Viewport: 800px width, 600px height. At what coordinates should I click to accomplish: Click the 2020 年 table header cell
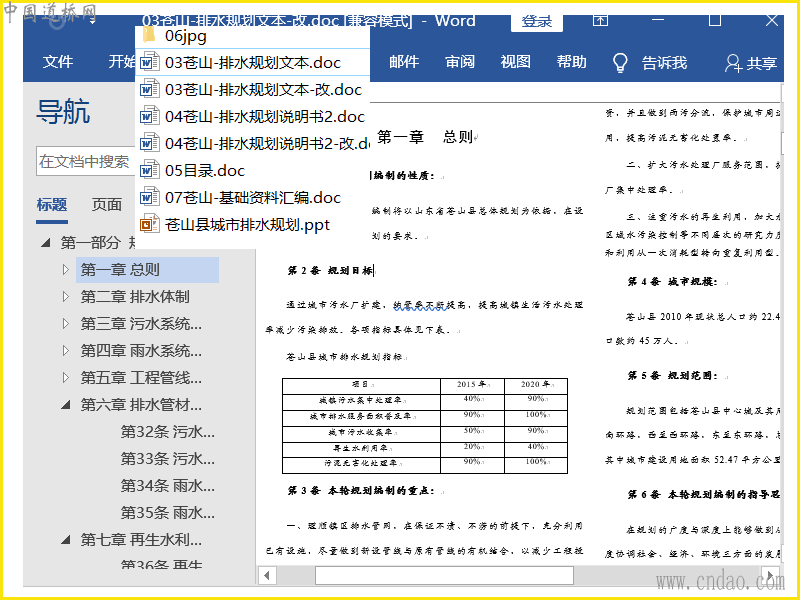coord(536,384)
